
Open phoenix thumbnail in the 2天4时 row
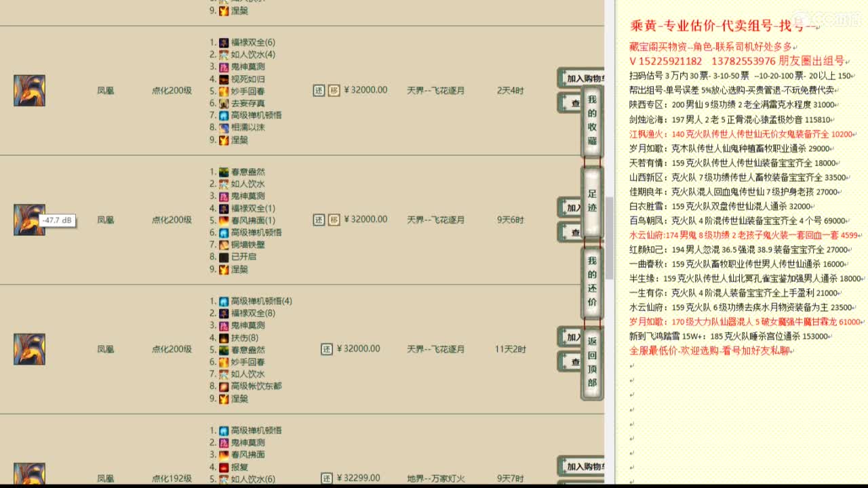click(x=29, y=90)
